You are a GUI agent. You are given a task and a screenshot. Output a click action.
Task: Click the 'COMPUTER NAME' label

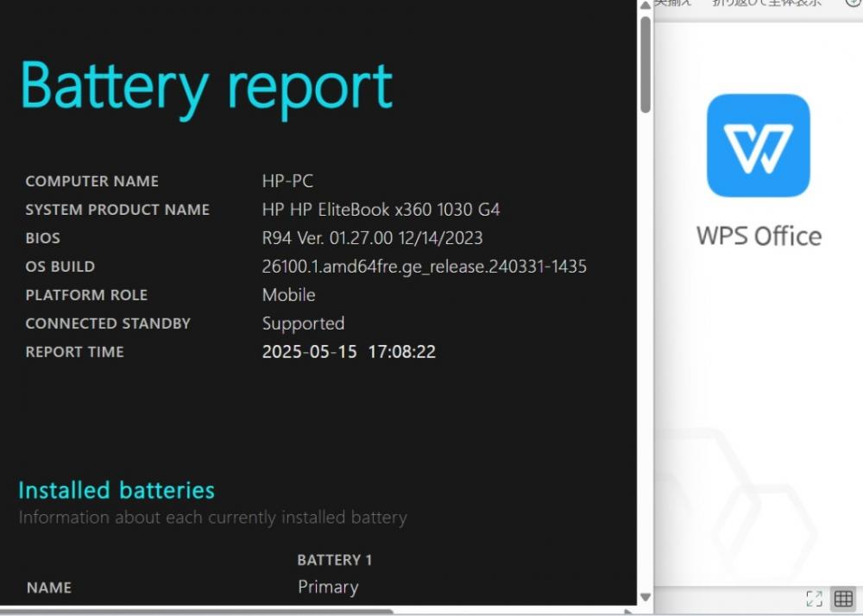click(92, 181)
